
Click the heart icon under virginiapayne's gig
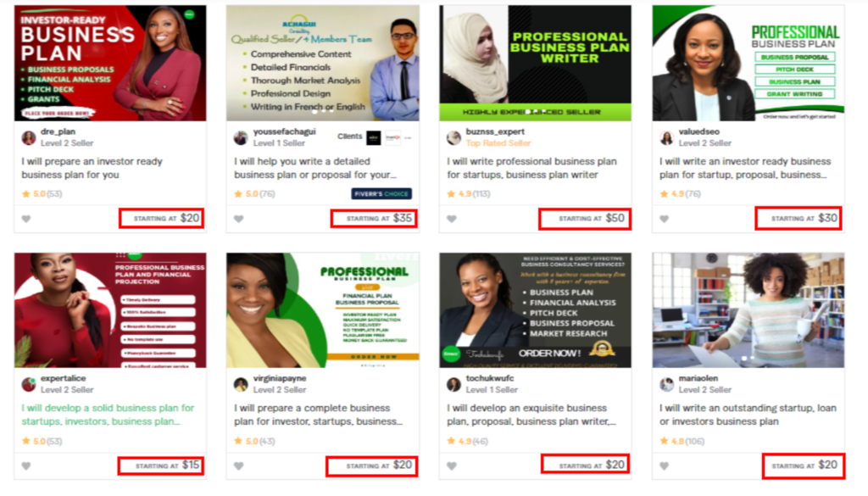coord(238,466)
